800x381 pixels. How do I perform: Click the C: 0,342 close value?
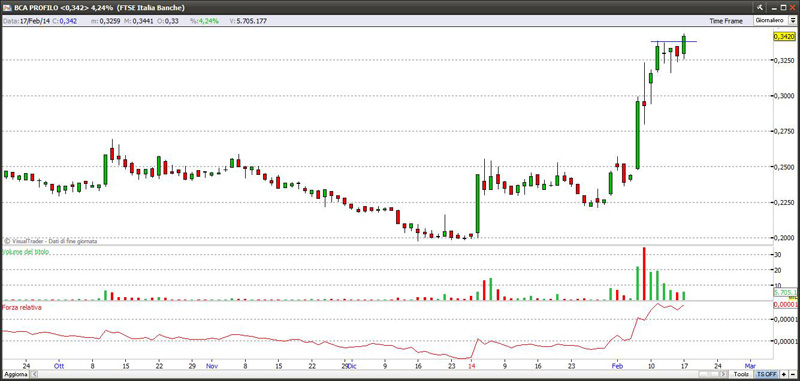click(65, 21)
